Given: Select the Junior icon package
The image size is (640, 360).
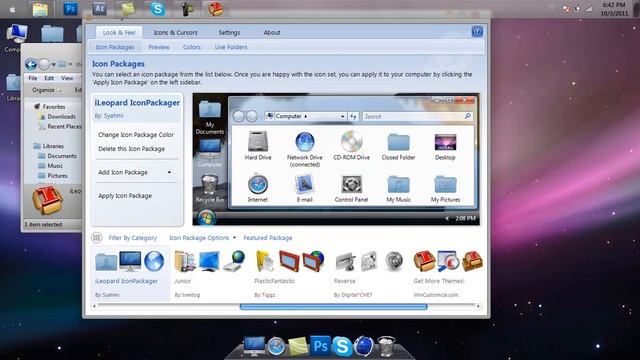Looking at the screenshot, I should pos(209,273).
